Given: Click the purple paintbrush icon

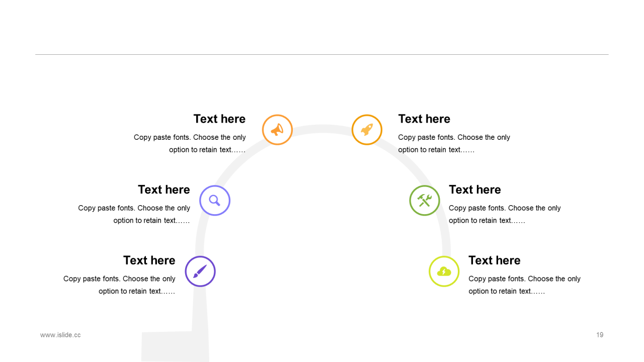Looking at the screenshot, I should coord(200,271).
